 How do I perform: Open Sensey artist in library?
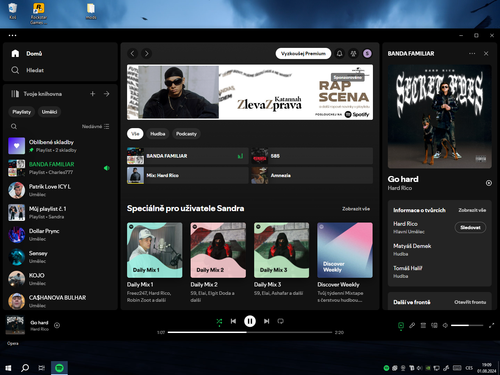[x=60, y=257]
